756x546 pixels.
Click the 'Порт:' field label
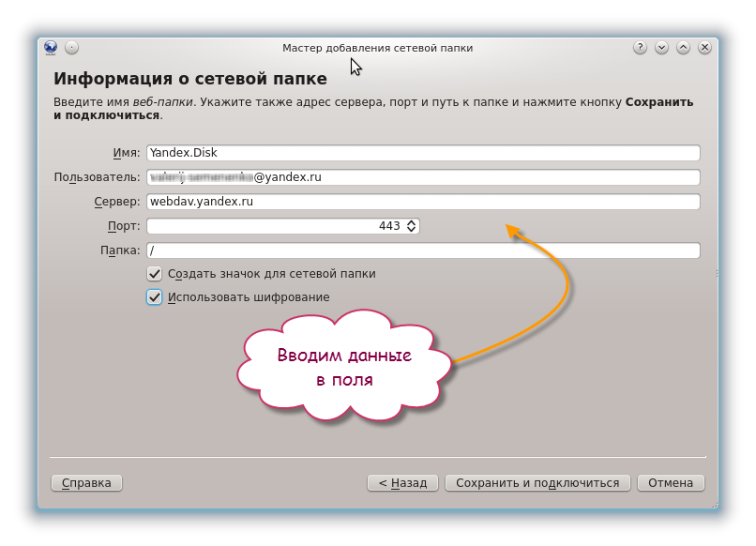click(x=124, y=226)
